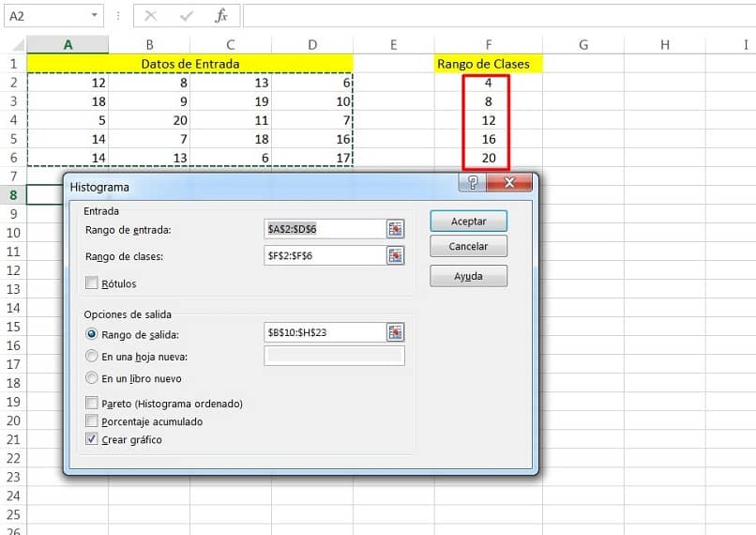Enable Pareto (Histograma ordenado) checkbox
Screen dimensions: 756x535
[x=92, y=403]
